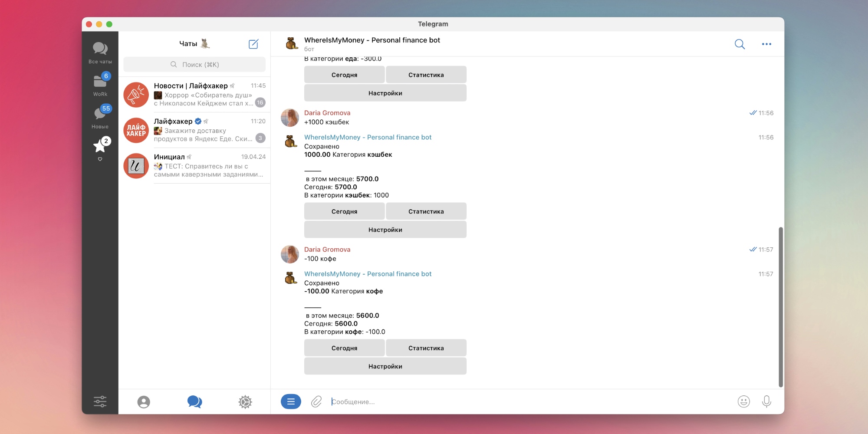868x434 pixels.
Task: Click the 16 unread badge
Action: click(x=260, y=102)
